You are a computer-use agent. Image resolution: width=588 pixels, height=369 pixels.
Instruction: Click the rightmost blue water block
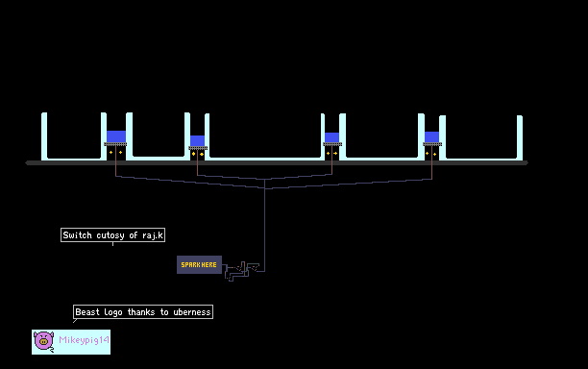click(431, 136)
